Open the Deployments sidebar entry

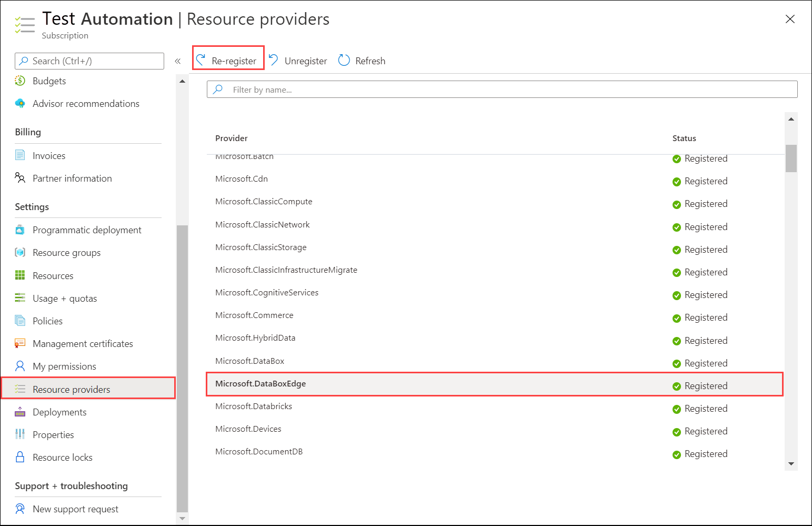pyautogui.click(x=59, y=412)
